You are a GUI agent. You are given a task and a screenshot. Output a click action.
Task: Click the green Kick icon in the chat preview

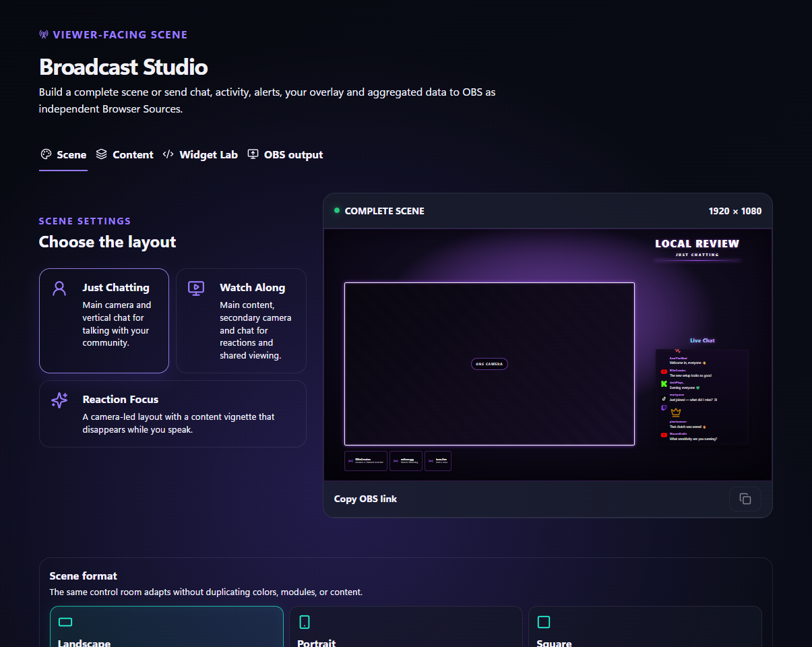pos(664,384)
